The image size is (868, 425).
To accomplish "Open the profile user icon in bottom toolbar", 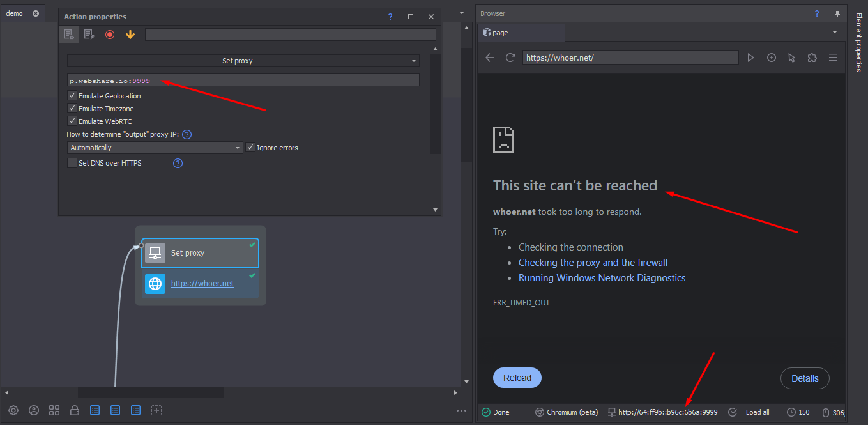I will coord(34,410).
